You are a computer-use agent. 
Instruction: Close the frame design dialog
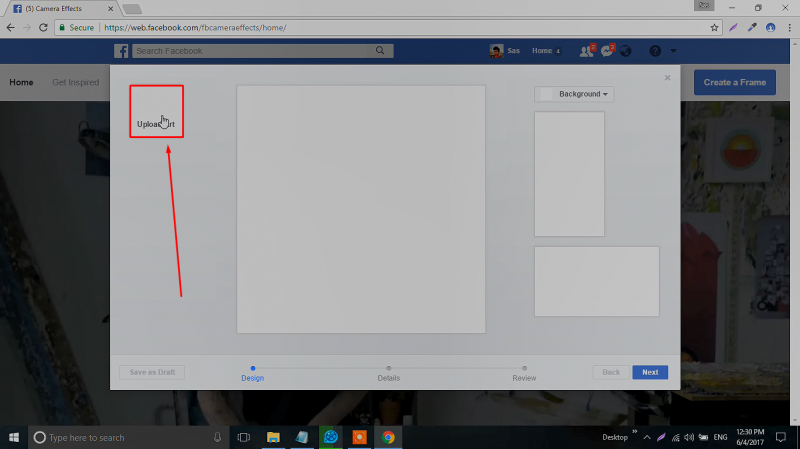coord(667,78)
